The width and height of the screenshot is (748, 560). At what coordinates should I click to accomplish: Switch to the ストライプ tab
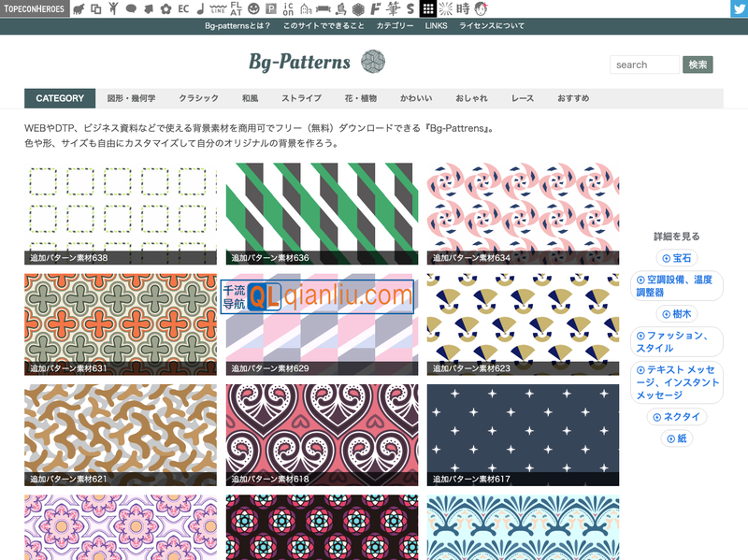(301, 97)
